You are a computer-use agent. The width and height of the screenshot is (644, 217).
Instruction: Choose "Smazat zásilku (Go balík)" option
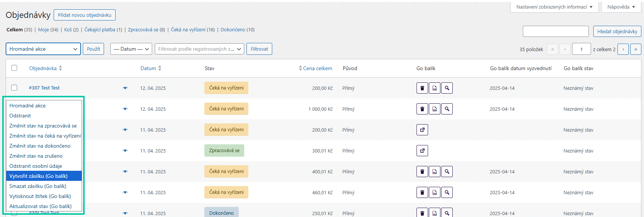[38, 186]
